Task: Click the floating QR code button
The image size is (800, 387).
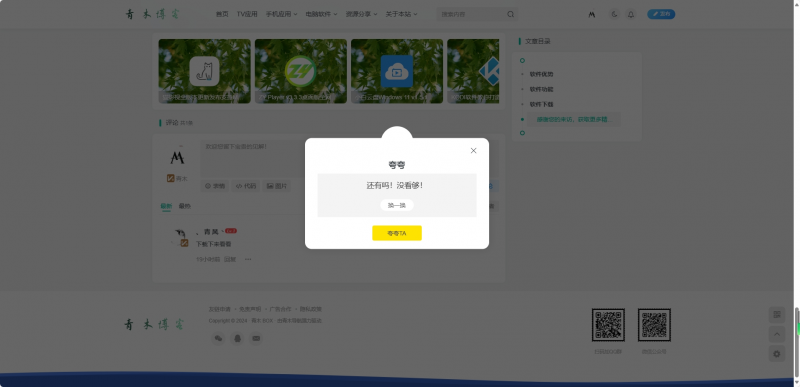Action: [x=777, y=315]
